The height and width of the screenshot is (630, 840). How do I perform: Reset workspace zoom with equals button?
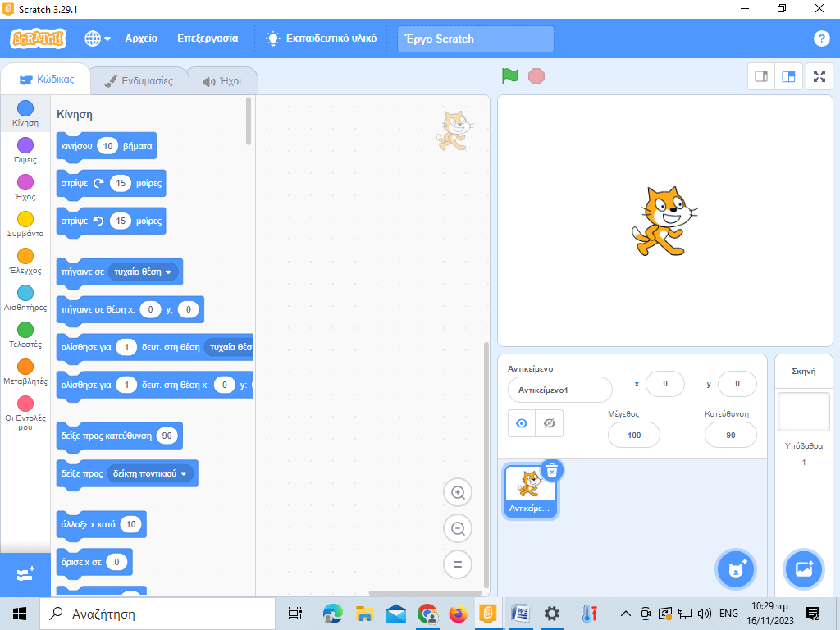[x=458, y=564]
